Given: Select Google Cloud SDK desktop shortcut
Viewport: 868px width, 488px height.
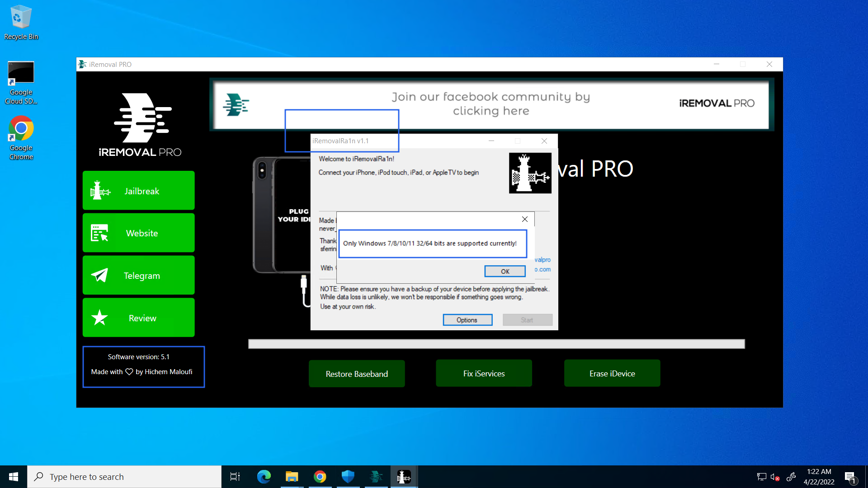Looking at the screenshot, I should 21,83.
